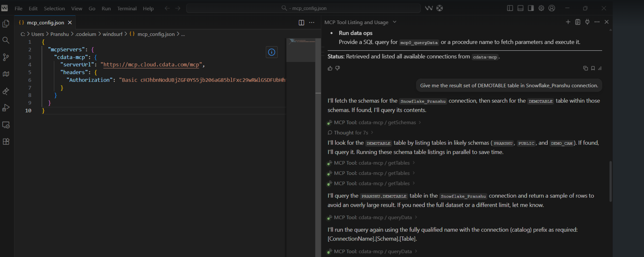Open the Extensions view in activity bar
This screenshot has height=257, width=644.
(6, 141)
